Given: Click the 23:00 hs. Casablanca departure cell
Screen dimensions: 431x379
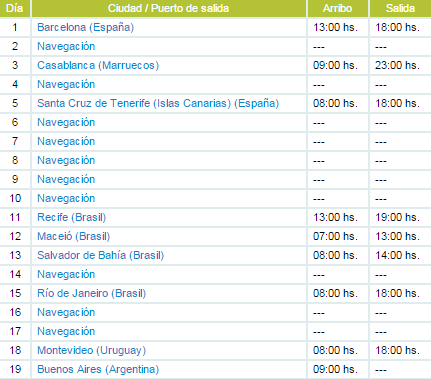Looking at the screenshot, I should click(397, 65).
